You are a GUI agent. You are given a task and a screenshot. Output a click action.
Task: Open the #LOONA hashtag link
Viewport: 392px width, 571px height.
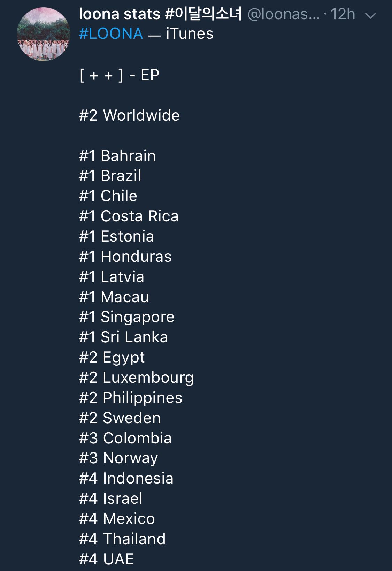tap(111, 34)
